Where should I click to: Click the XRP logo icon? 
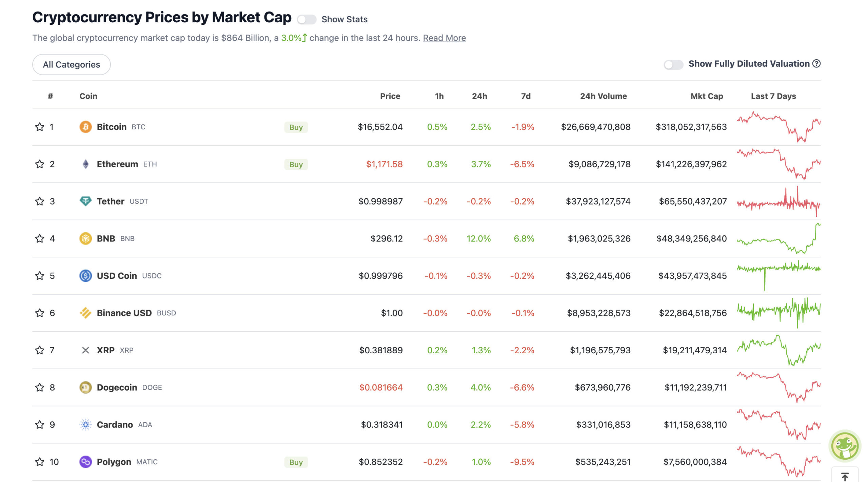point(85,350)
